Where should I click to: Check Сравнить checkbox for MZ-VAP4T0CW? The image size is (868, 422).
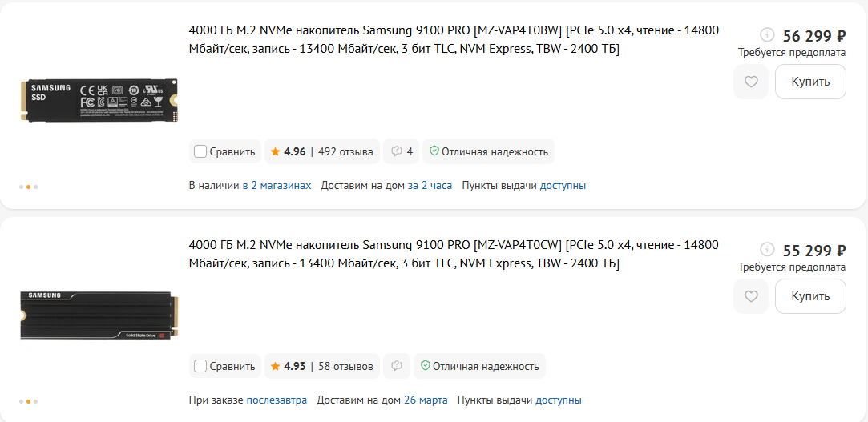pos(200,366)
